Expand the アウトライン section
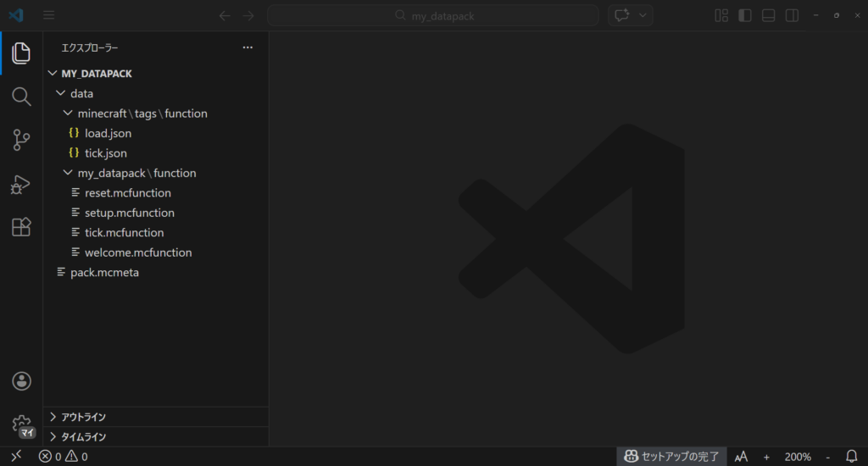 pos(83,417)
